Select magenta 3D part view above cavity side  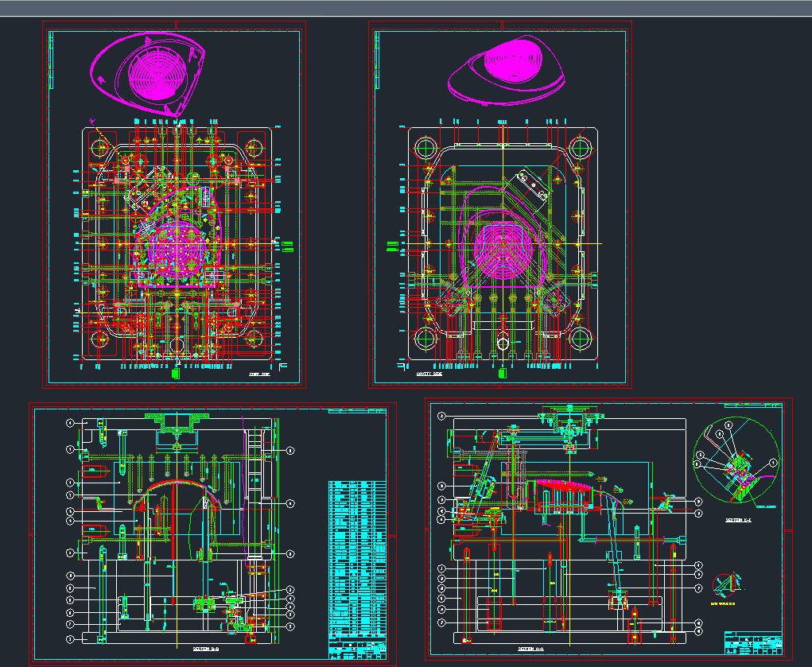pyautogui.click(x=507, y=70)
